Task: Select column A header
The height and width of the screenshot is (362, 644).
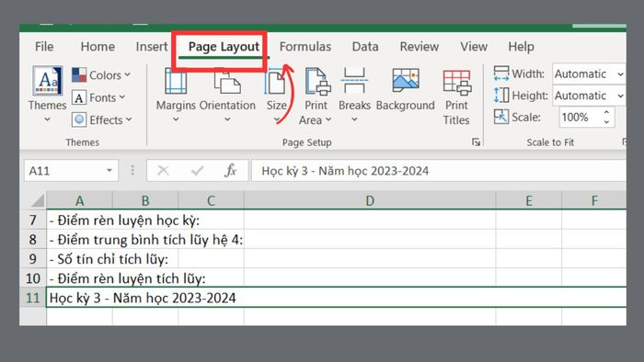Action: click(79, 200)
